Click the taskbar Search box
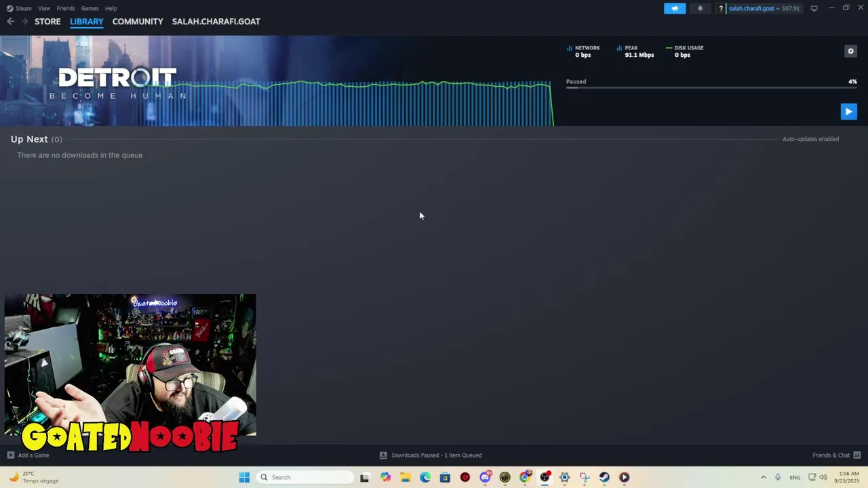The width and height of the screenshot is (868, 488). tap(305, 477)
